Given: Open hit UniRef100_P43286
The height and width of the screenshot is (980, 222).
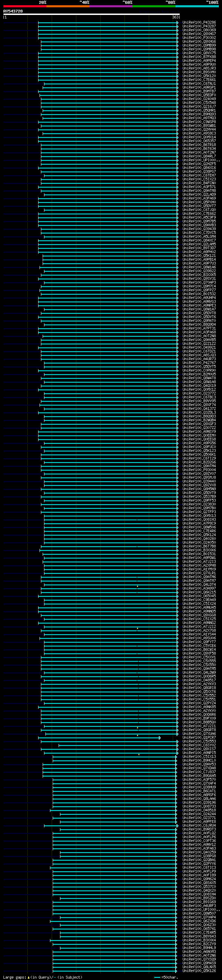Looking at the screenshot, I should point(199,23).
